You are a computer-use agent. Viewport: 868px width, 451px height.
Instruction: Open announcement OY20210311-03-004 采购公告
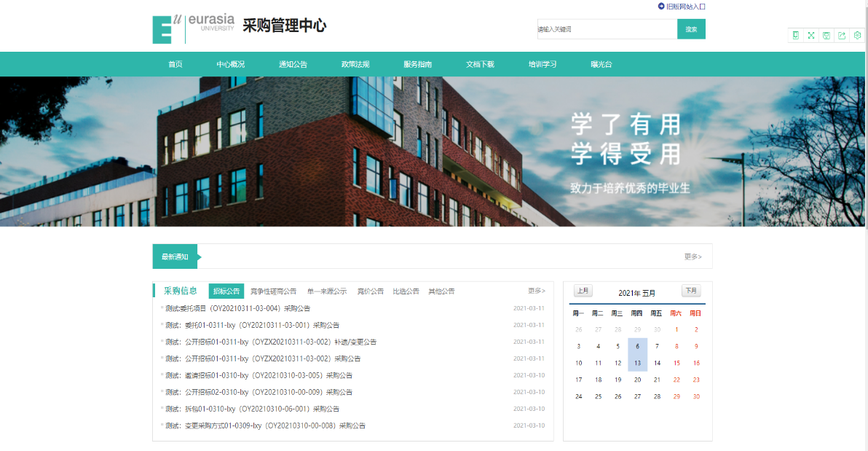pos(237,308)
